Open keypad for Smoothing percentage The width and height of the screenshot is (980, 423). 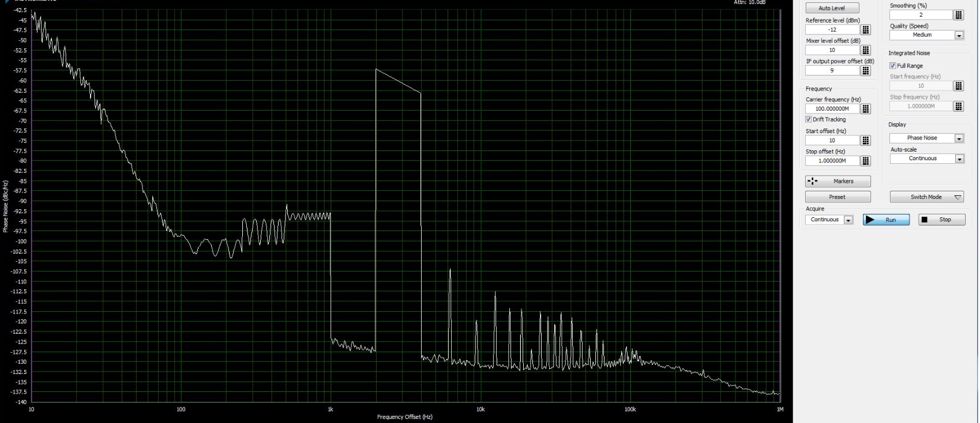(959, 15)
